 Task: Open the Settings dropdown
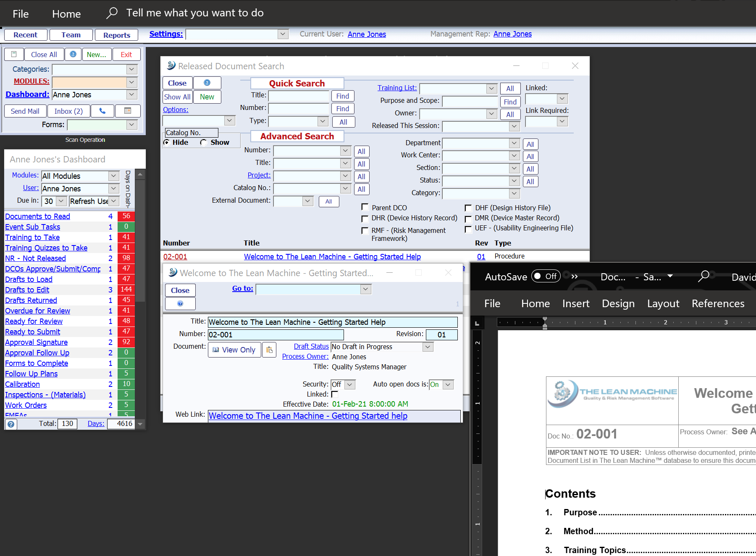point(283,34)
